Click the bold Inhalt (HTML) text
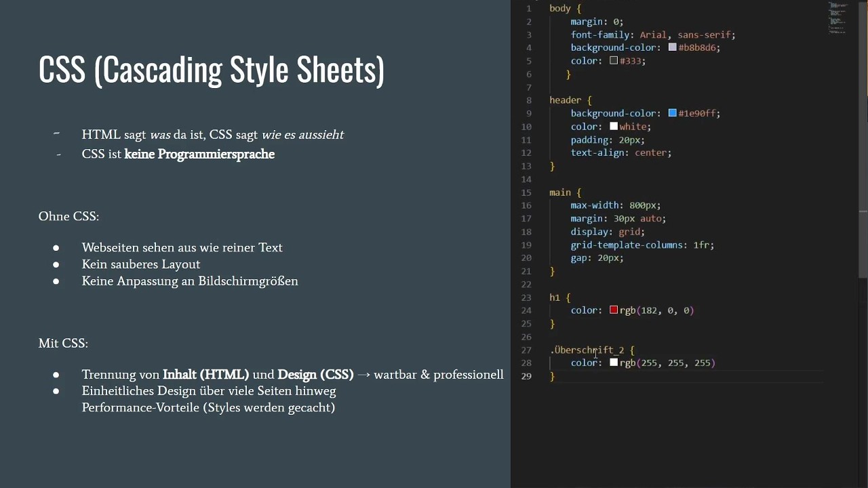Viewport: 868px width, 488px height. pyautogui.click(x=206, y=374)
